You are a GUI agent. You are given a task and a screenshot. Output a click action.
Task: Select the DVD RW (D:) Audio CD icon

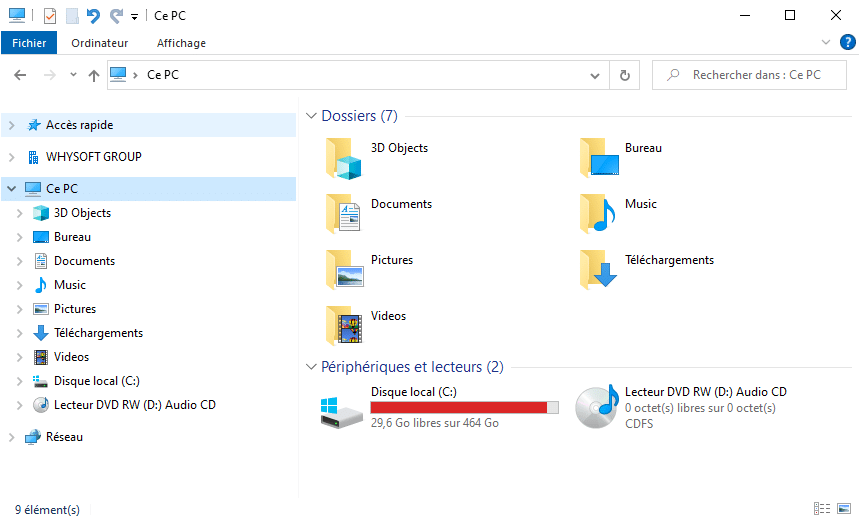tap(597, 407)
